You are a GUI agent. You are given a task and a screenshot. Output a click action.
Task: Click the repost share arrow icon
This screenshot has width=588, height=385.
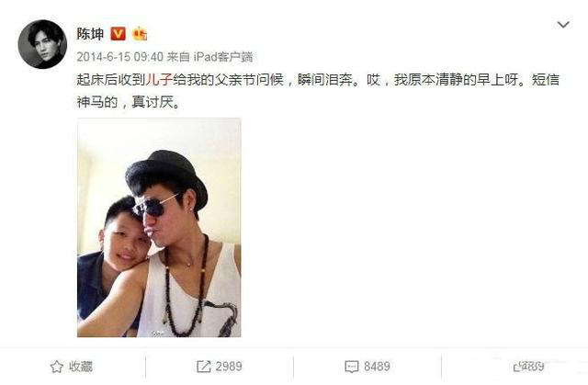tap(204, 367)
